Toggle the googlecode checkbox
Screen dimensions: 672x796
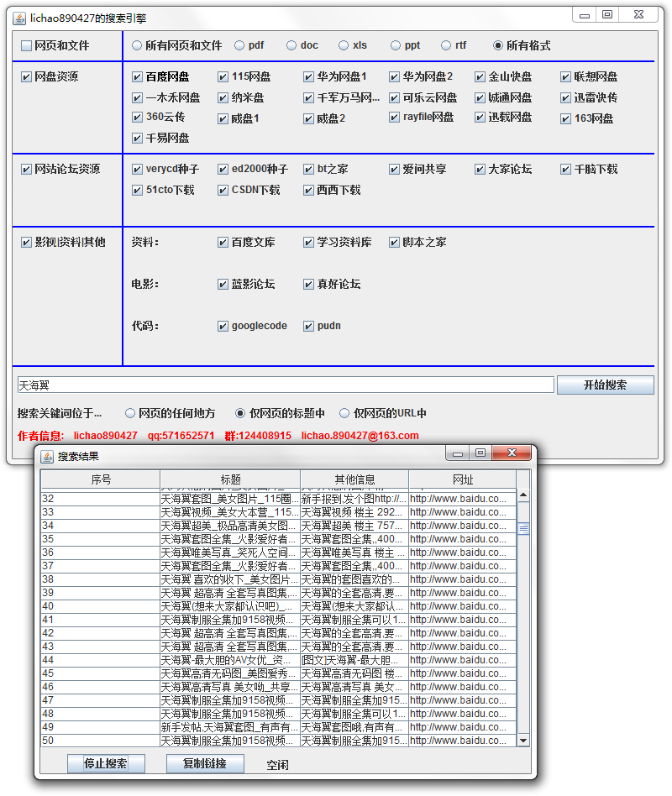(x=223, y=326)
